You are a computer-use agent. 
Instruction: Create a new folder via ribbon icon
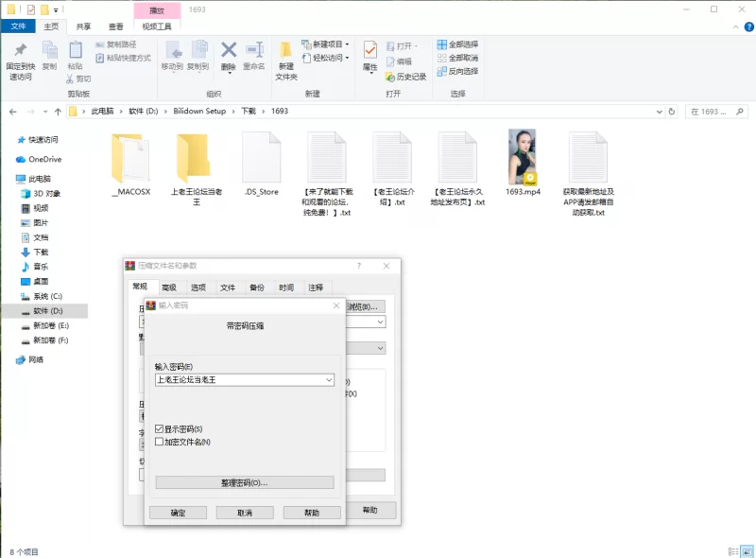coord(285,59)
